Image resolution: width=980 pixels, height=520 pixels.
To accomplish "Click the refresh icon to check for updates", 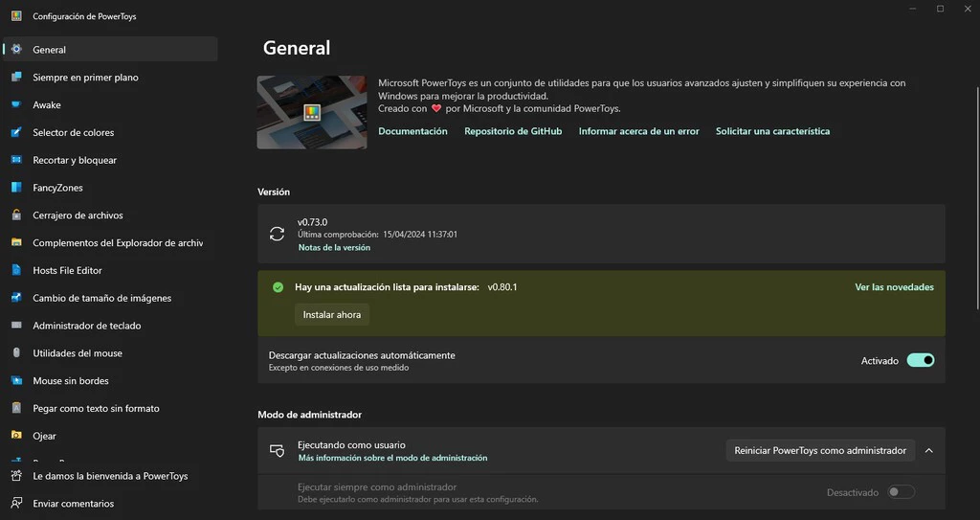I will [x=277, y=234].
